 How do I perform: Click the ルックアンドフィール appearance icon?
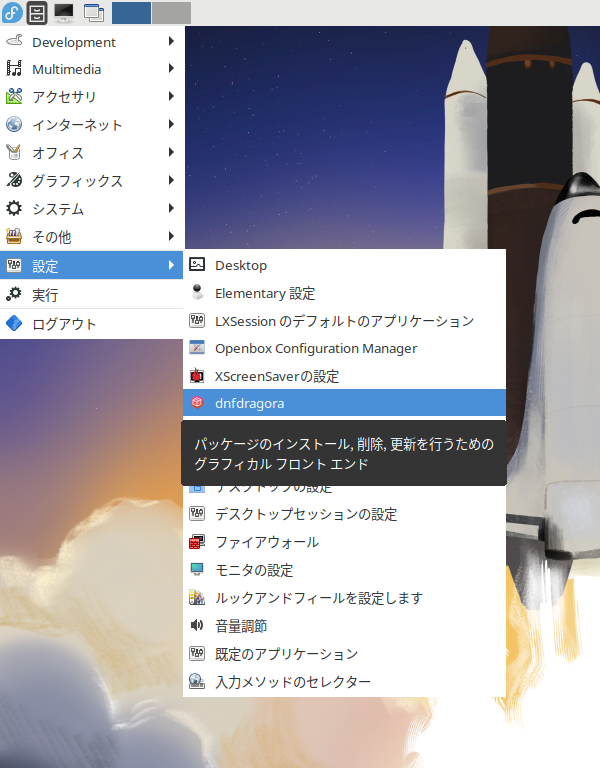point(197,597)
